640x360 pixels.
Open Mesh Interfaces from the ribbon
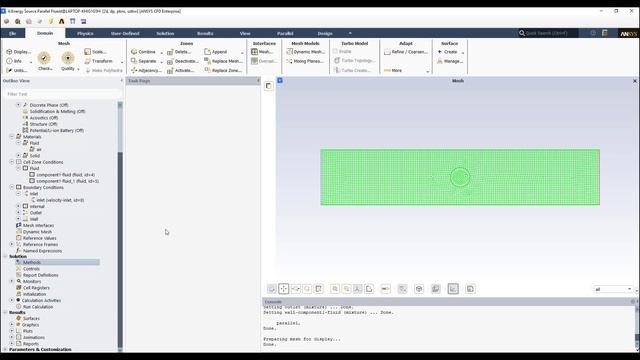coord(262,52)
